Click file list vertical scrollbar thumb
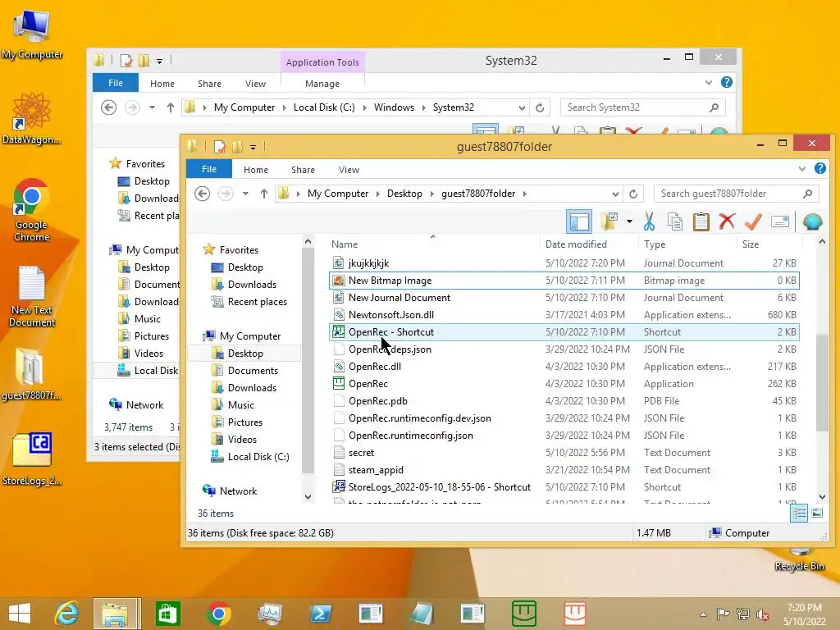This screenshot has height=630, width=840. pos(822,381)
